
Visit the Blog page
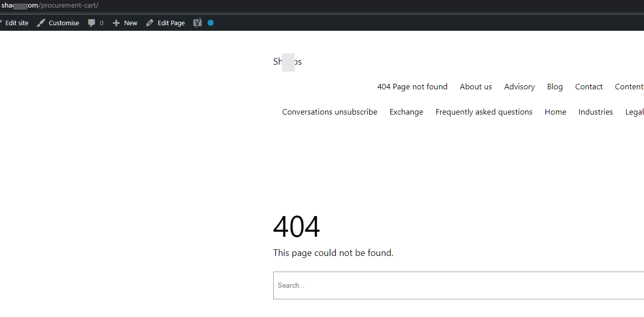coord(555,86)
